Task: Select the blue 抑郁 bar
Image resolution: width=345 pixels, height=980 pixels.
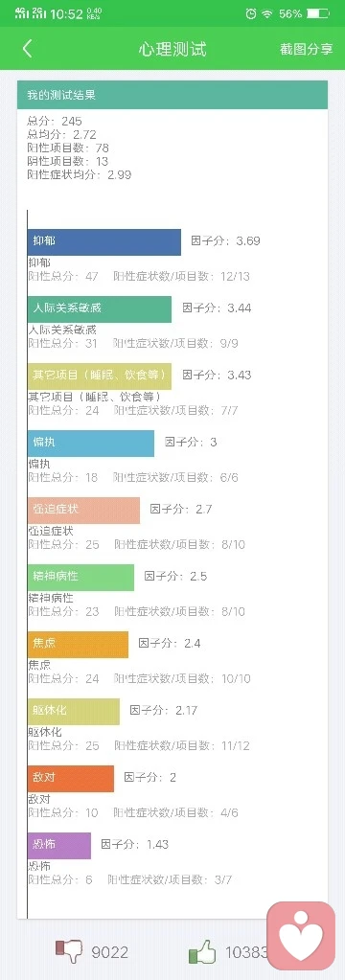Action: click(x=104, y=241)
